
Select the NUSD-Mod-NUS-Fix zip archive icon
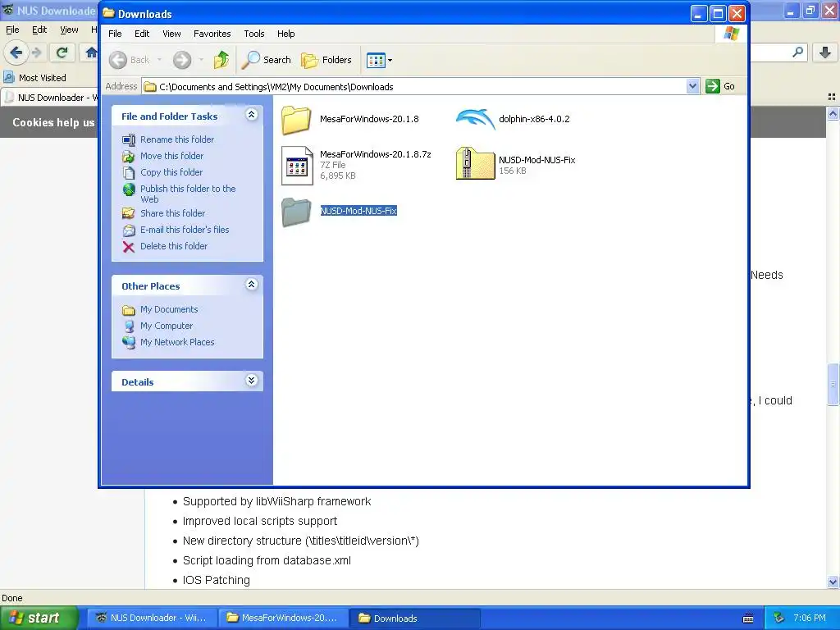pos(475,164)
